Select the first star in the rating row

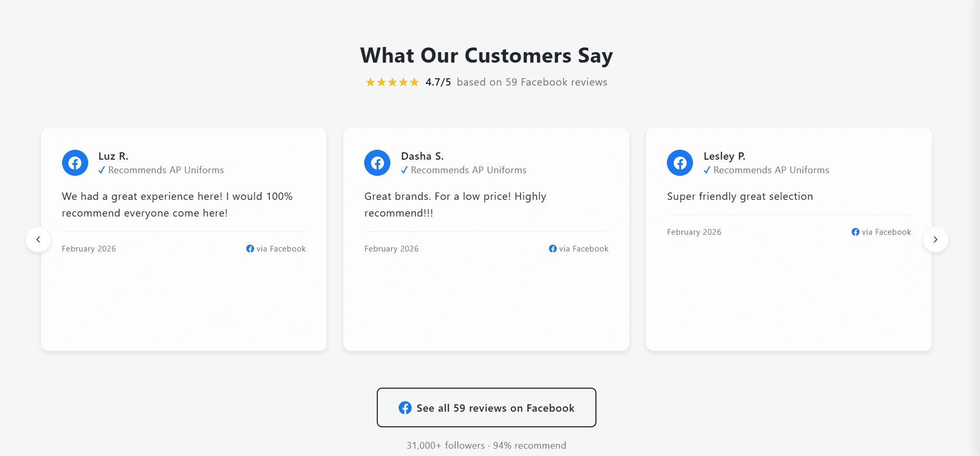tap(371, 82)
